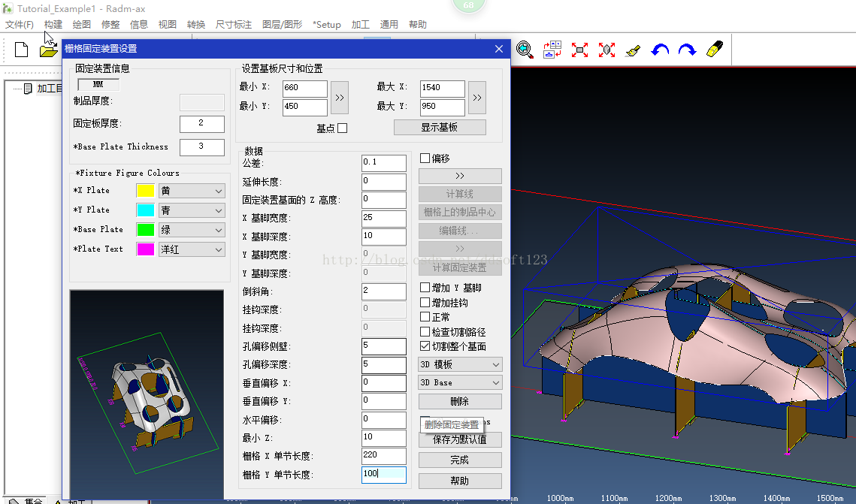Click the 栅格 X 单节长度 field
Viewport: 856px width, 504px height.
pyautogui.click(x=384, y=456)
